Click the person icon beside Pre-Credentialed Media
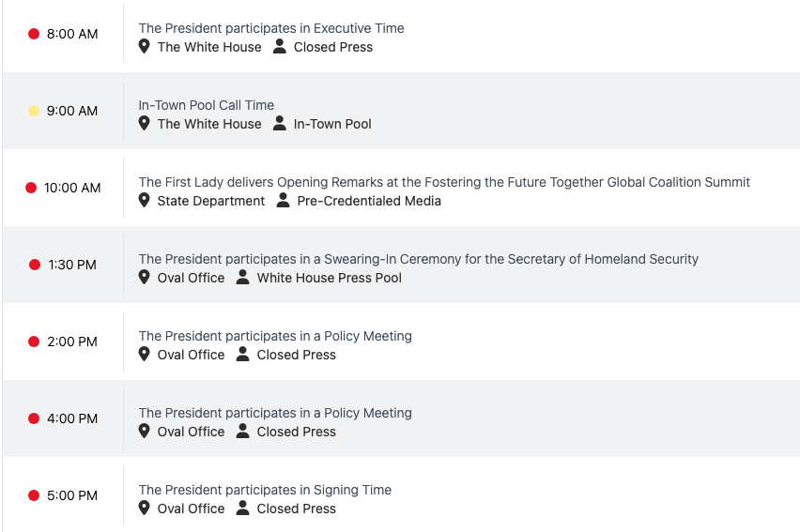The image size is (800, 532). pos(284,200)
